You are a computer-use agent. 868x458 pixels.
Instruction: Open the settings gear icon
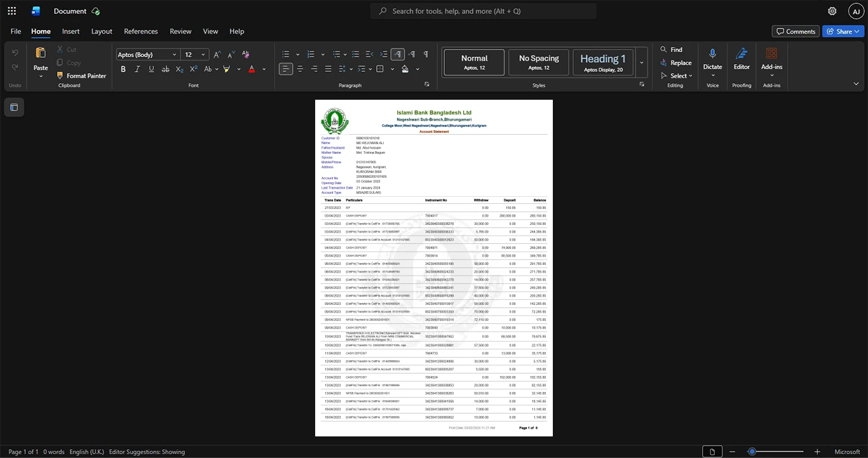pyautogui.click(x=832, y=11)
